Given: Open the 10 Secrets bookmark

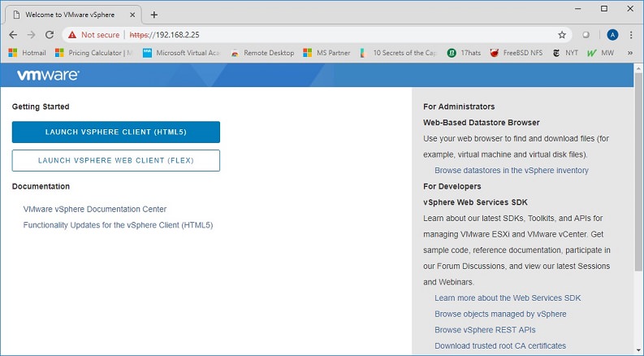Looking at the screenshot, I should pos(398,53).
